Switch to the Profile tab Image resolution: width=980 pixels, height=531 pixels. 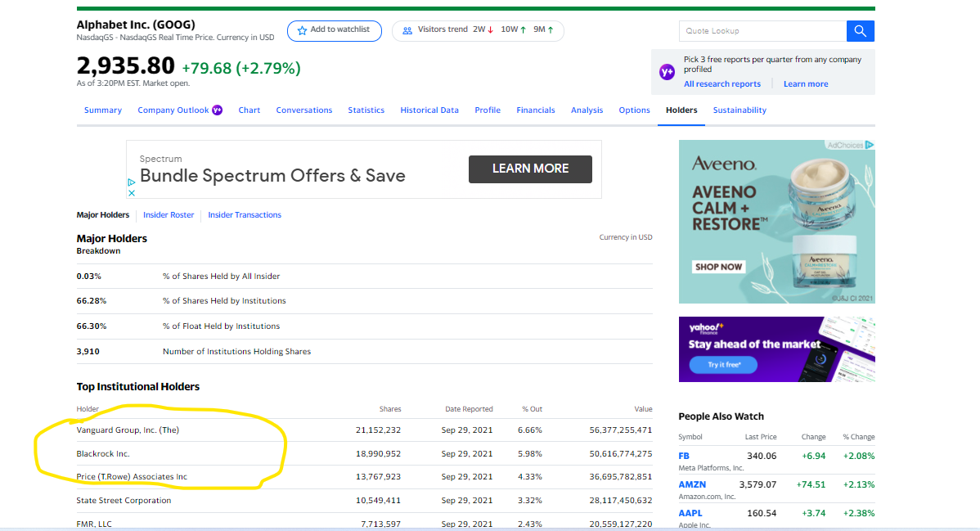[x=488, y=110]
